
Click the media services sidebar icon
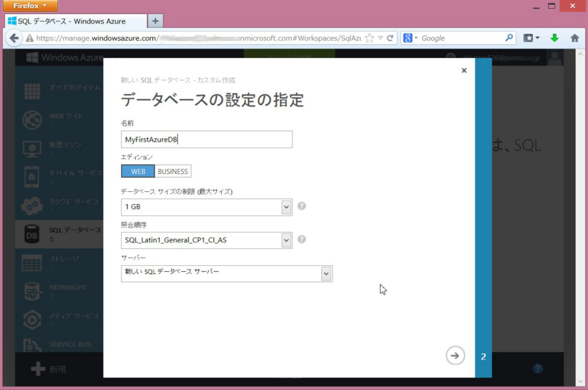click(32, 319)
